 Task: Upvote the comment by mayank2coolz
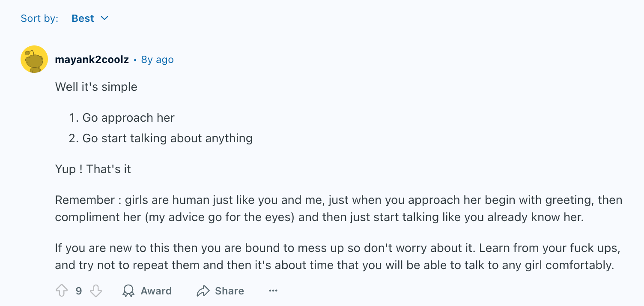[62, 291]
